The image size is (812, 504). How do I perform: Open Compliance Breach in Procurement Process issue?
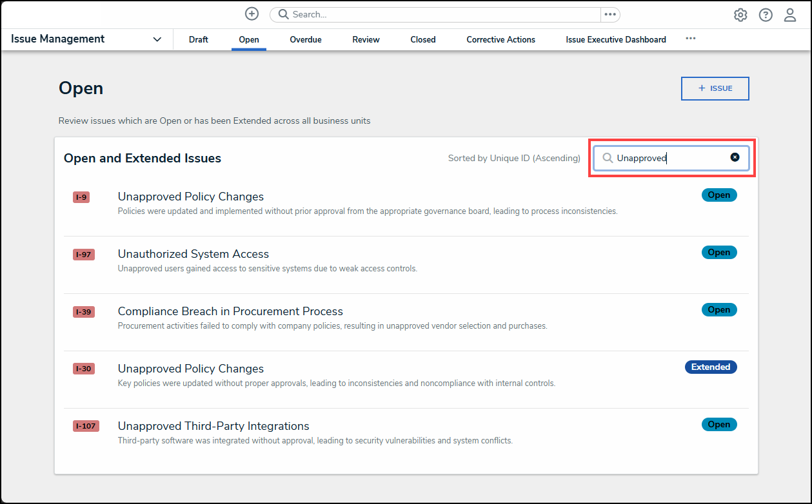pyautogui.click(x=230, y=311)
